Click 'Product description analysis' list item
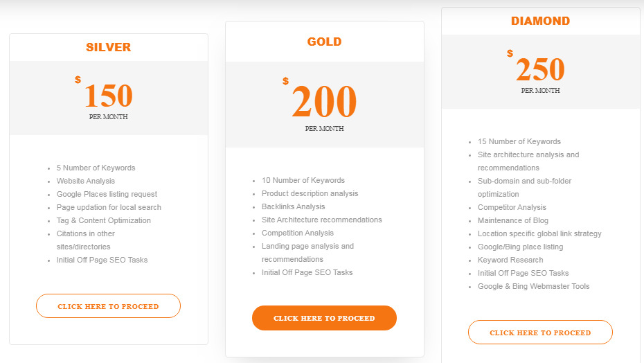The width and height of the screenshot is (644, 363). (x=310, y=193)
